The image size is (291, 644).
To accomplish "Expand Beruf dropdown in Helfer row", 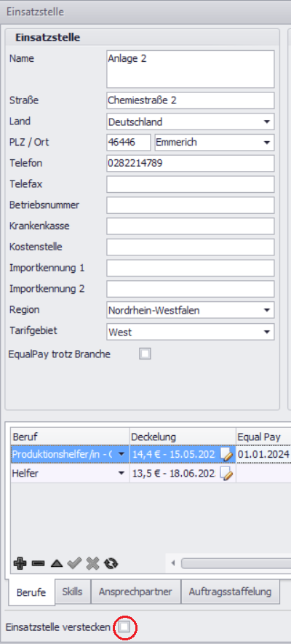I will pos(121,474).
